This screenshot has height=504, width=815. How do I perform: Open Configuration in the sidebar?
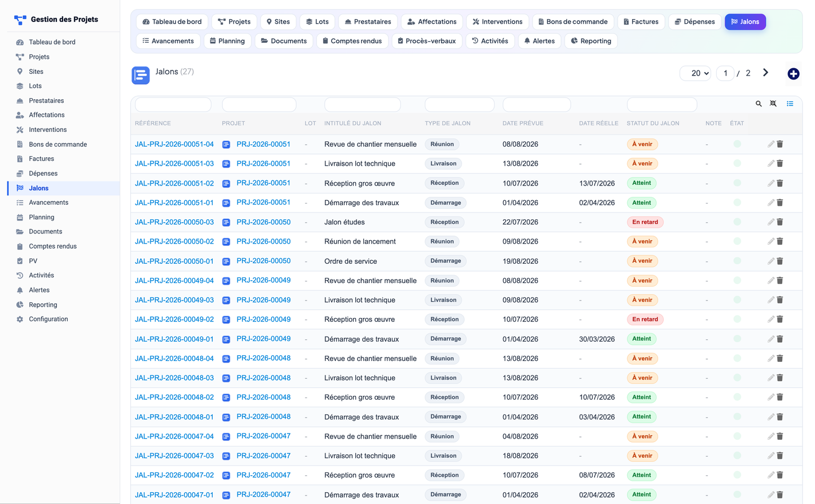[49, 319]
